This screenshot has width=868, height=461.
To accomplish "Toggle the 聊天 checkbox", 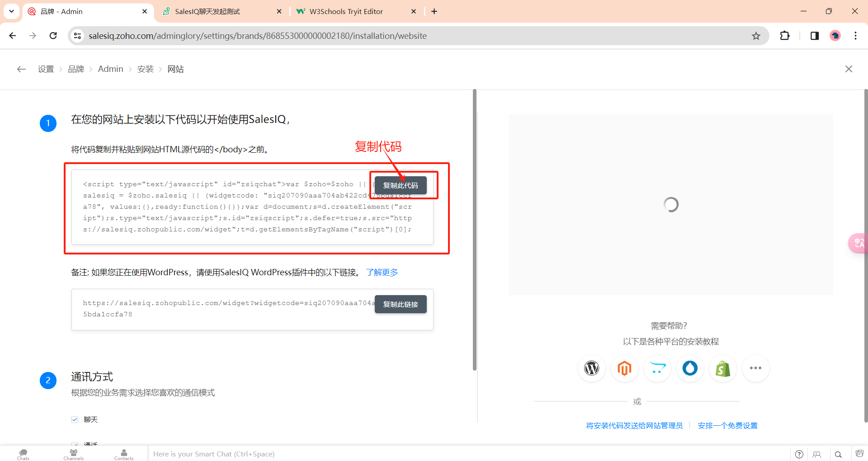I will pos(75,419).
